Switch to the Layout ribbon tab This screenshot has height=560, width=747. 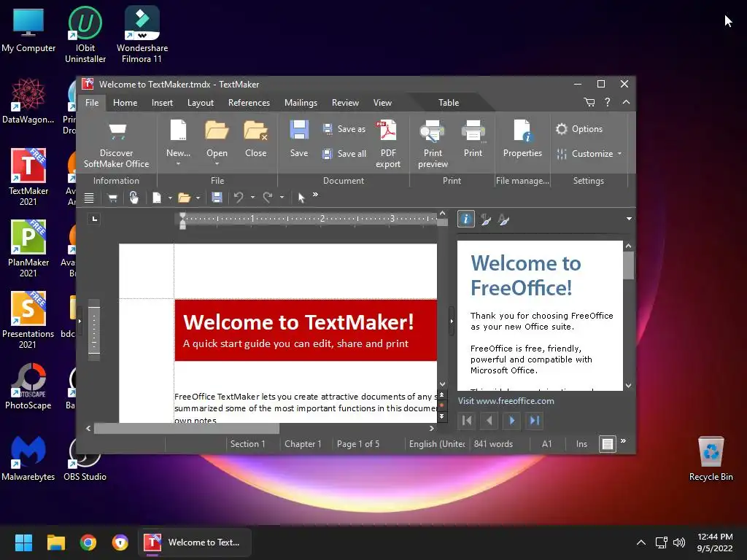(201, 103)
